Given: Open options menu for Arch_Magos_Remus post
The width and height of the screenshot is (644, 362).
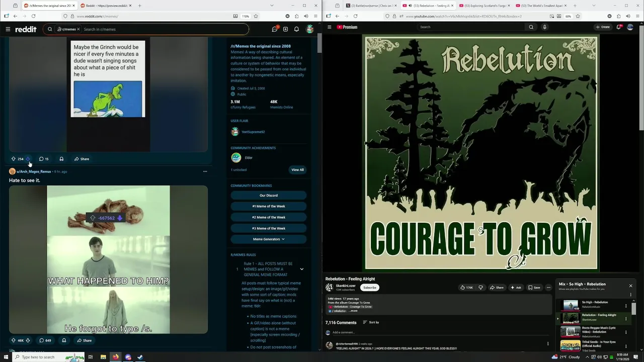Looking at the screenshot, I should coord(205,171).
